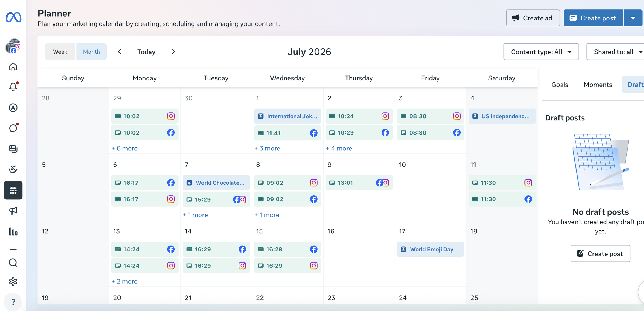
Task: Open the International Joke Day moment on July 1
Action: (287, 116)
